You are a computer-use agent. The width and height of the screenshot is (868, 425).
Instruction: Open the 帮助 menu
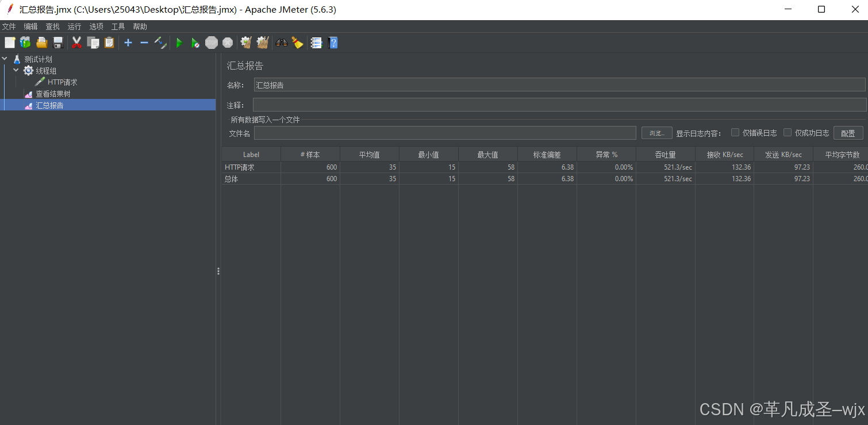pyautogui.click(x=140, y=26)
